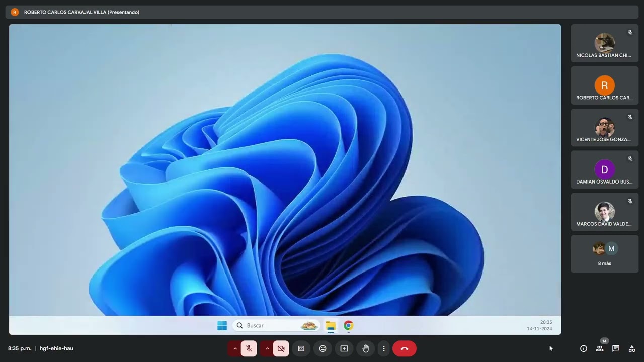The height and width of the screenshot is (362, 644).
Task: Unmute the microphone in the call bar
Action: (249, 348)
